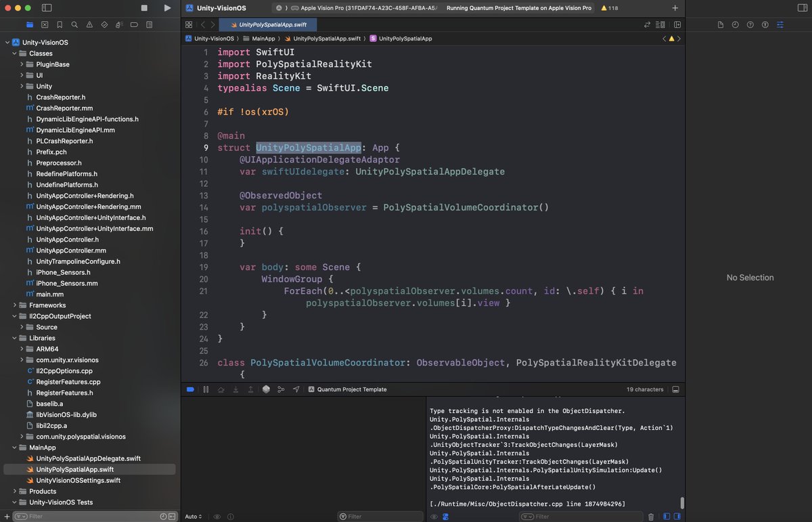812x522 pixels.
Task: Collapse the Il2CppOutputProject group
Action: [x=14, y=316]
